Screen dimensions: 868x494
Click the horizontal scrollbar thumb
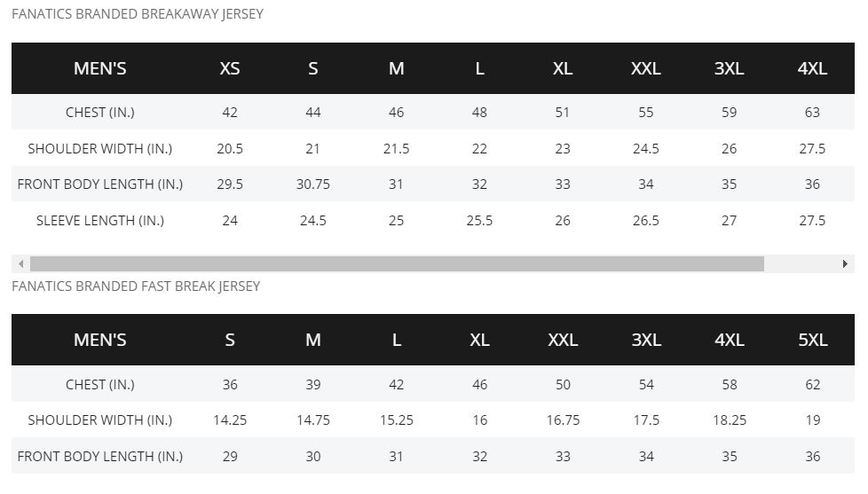click(x=397, y=264)
